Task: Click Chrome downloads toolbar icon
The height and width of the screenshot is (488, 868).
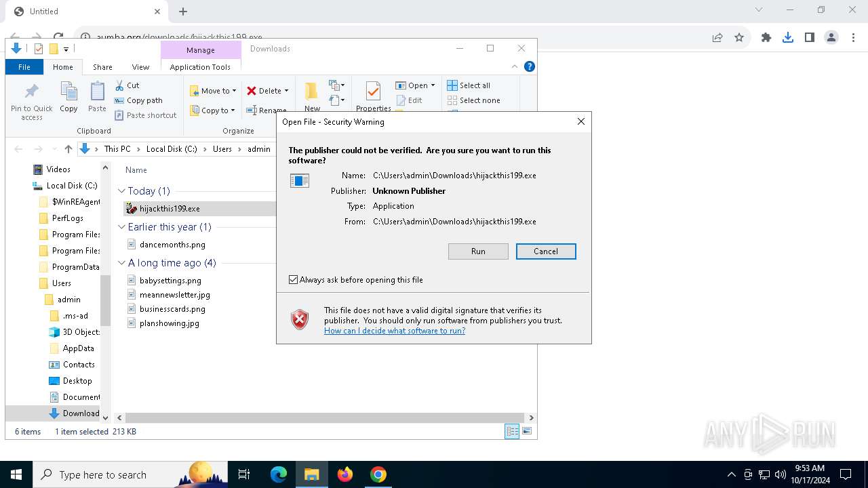Action: click(x=788, y=38)
